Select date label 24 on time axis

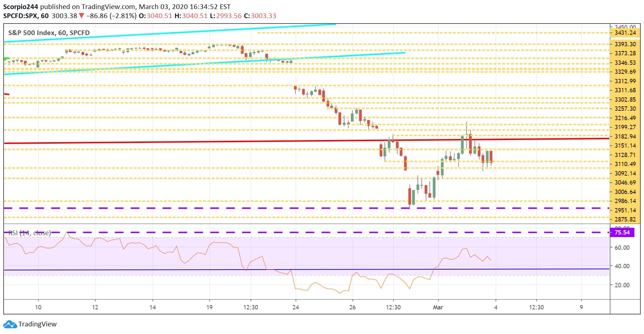(x=296, y=307)
